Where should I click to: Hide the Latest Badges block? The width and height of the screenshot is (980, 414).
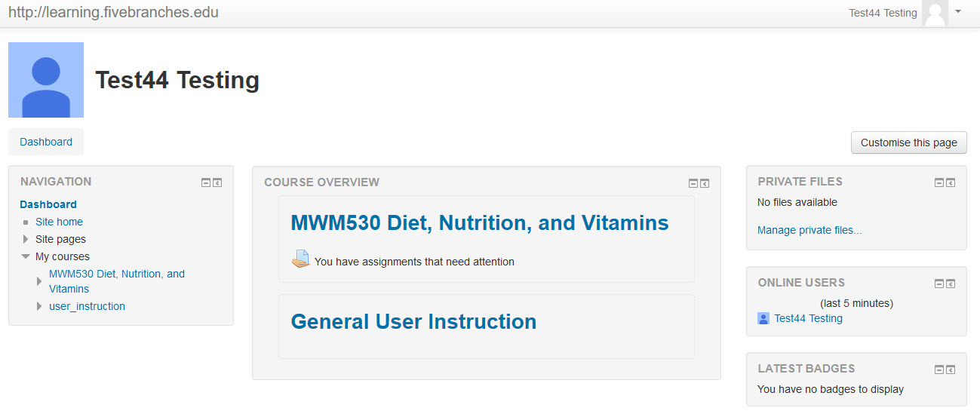[x=939, y=370]
